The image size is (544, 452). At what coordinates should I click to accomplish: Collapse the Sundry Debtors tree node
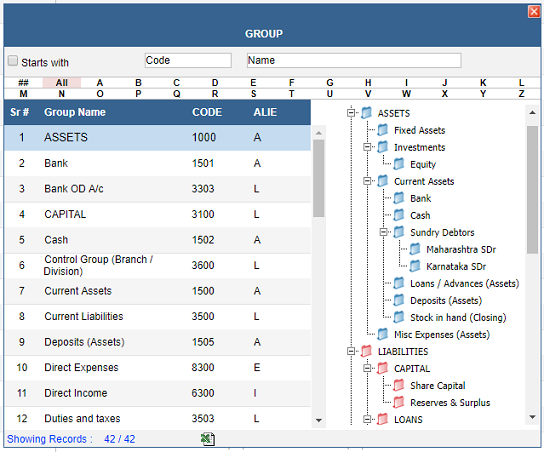click(383, 232)
